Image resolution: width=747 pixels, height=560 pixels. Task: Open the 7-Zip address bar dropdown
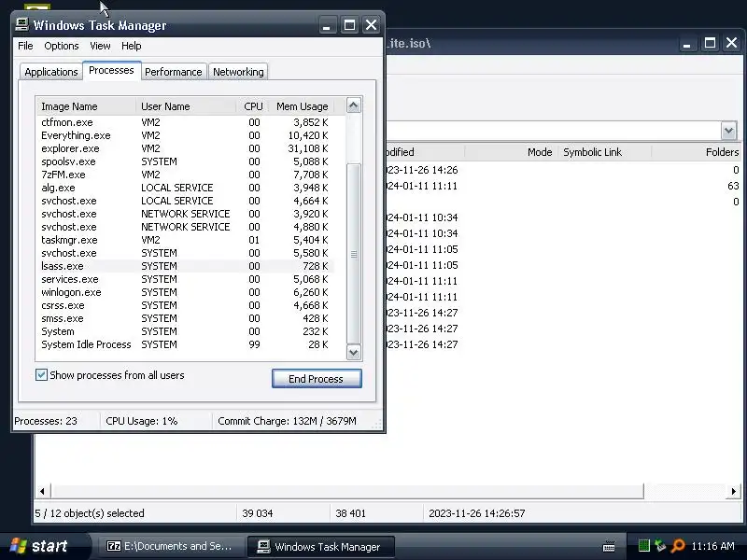coord(728,130)
